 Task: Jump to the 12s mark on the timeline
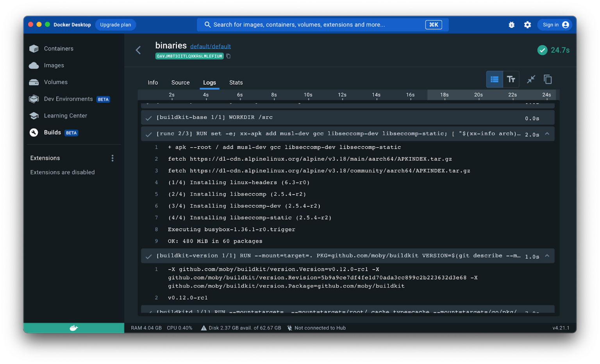pos(342,95)
